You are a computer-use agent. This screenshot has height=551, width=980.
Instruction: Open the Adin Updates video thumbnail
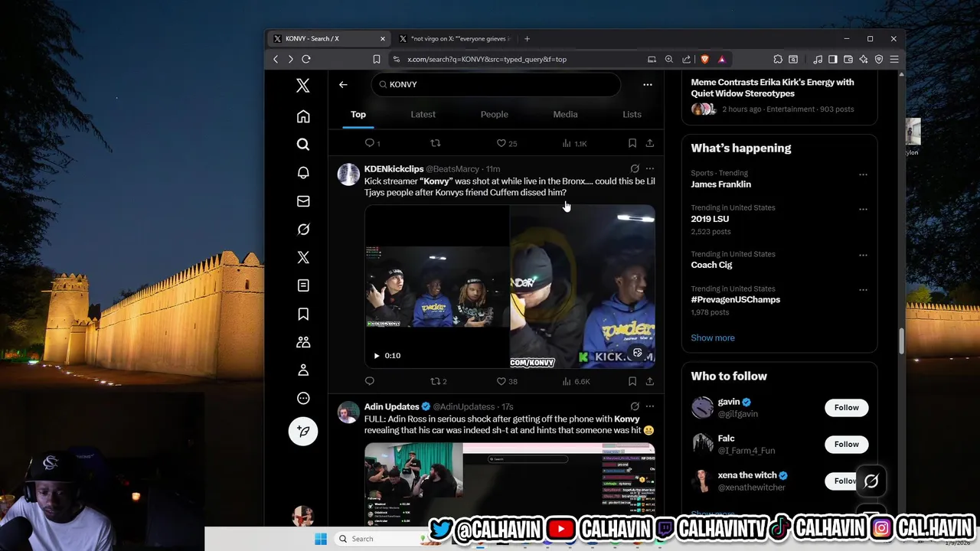509,484
